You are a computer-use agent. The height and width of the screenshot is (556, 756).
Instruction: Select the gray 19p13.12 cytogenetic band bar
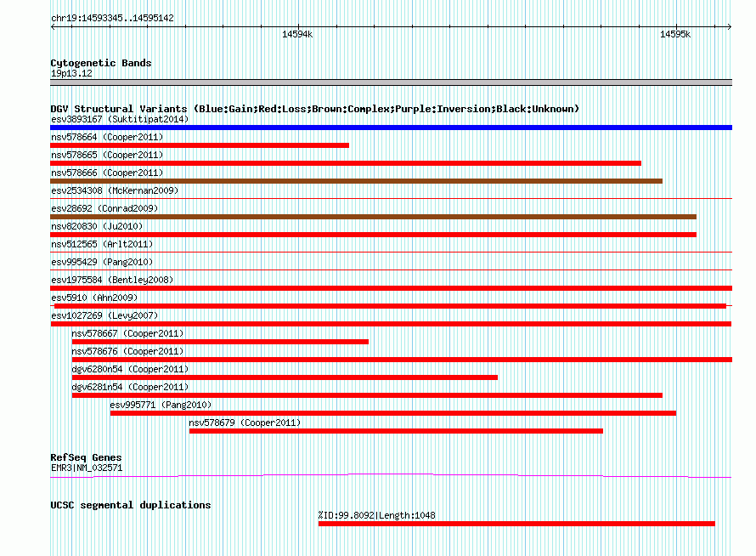tap(391, 82)
